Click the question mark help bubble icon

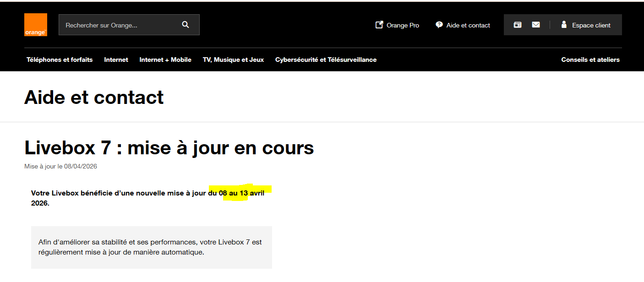[x=439, y=25]
